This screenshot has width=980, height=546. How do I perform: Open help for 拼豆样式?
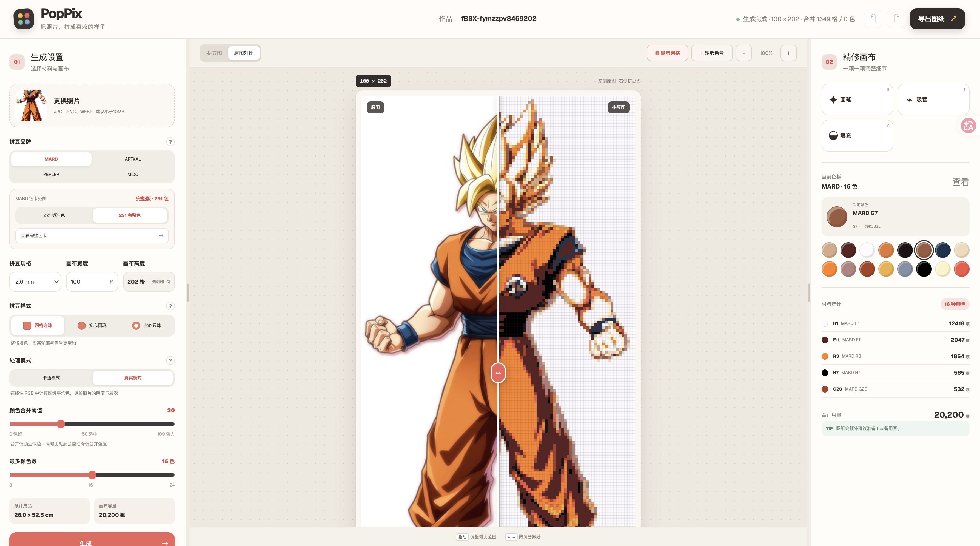coord(170,306)
